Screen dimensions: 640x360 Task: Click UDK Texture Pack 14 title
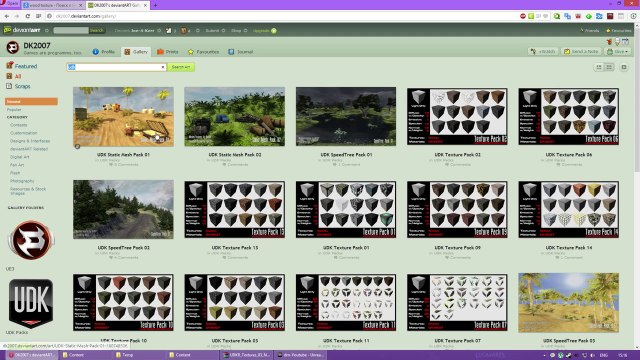[x=569, y=248]
